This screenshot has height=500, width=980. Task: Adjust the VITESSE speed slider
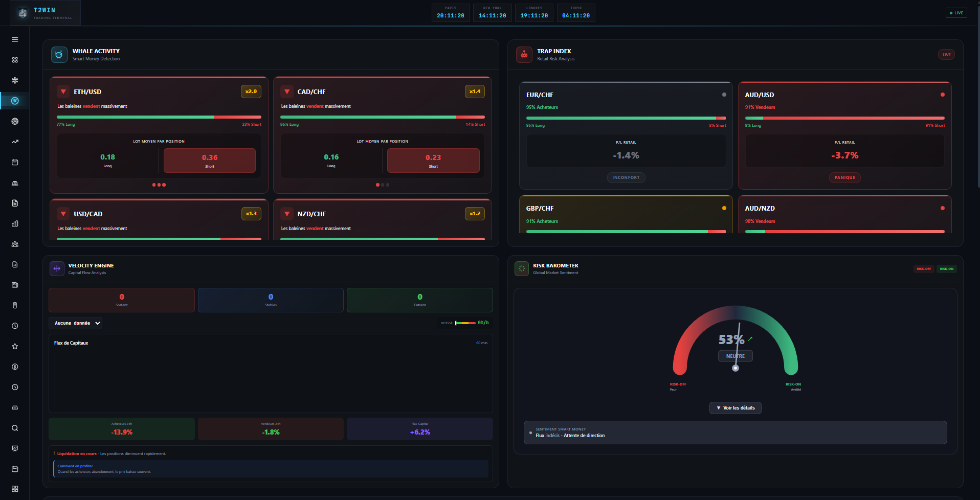coord(465,323)
